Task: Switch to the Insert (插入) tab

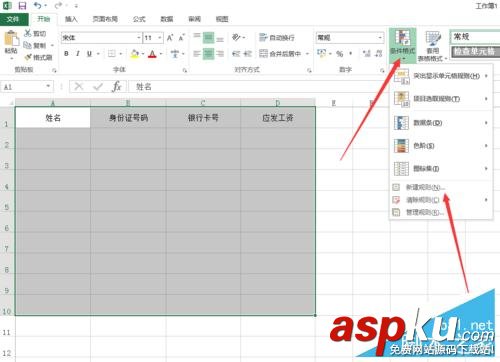Action: pos(71,19)
